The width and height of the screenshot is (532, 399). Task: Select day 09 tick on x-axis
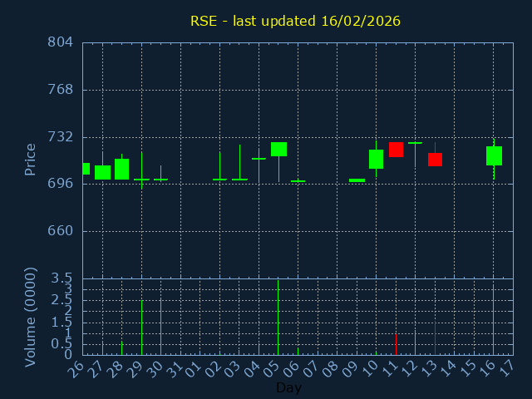coord(353,367)
